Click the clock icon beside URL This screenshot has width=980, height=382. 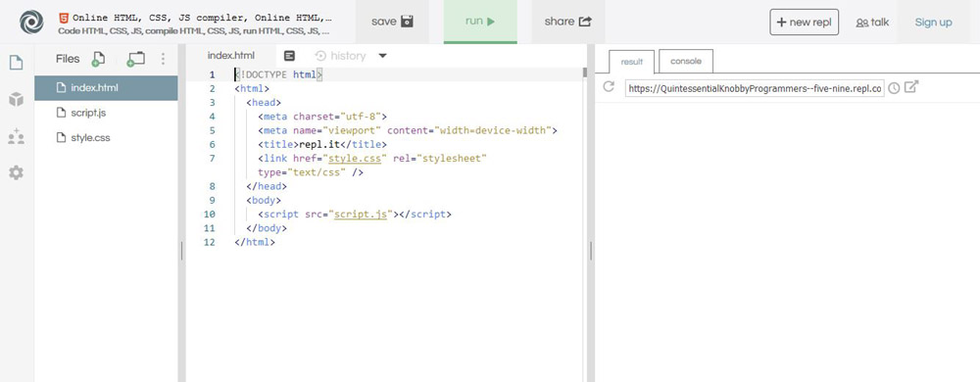(x=895, y=88)
